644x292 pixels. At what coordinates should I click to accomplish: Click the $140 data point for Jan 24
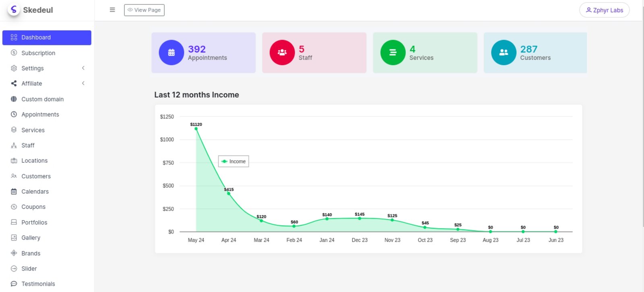coord(327,219)
